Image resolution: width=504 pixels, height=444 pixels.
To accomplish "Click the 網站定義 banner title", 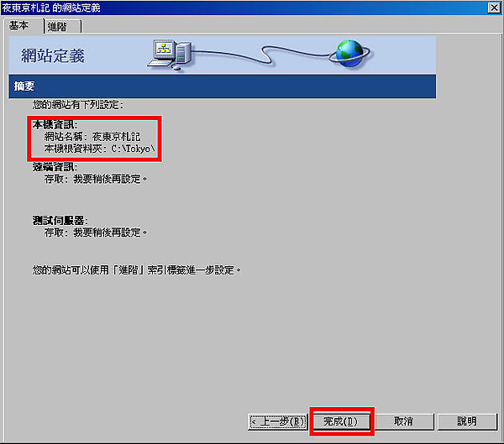I will click(x=53, y=55).
